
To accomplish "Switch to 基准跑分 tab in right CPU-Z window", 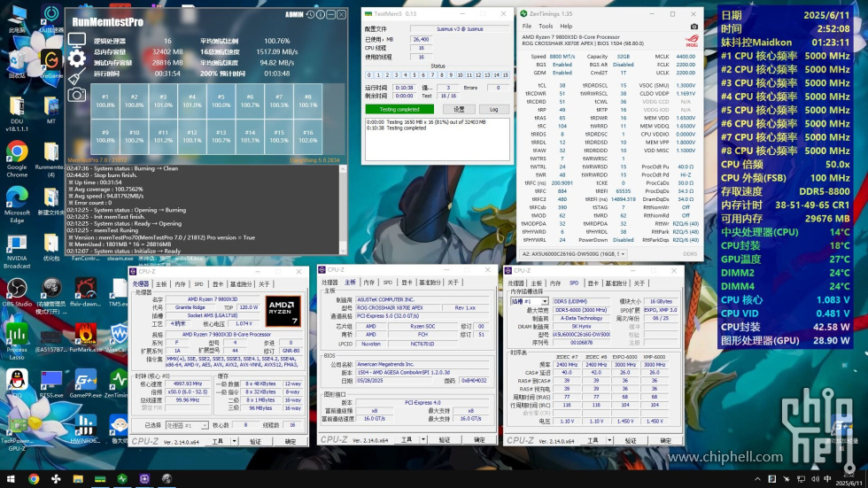I will 616,283.
